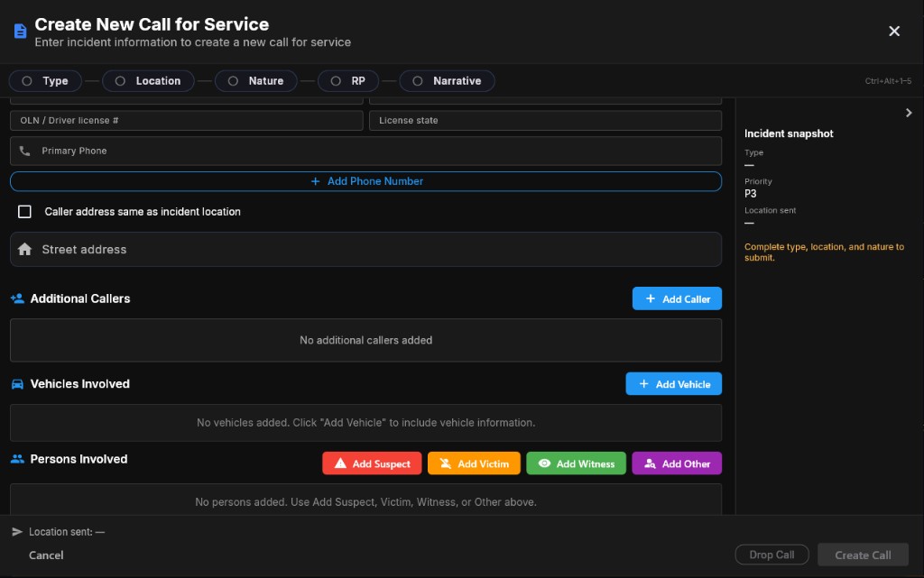Click the Cancel link at the bottom left
The height and width of the screenshot is (578, 924).
(46, 555)
